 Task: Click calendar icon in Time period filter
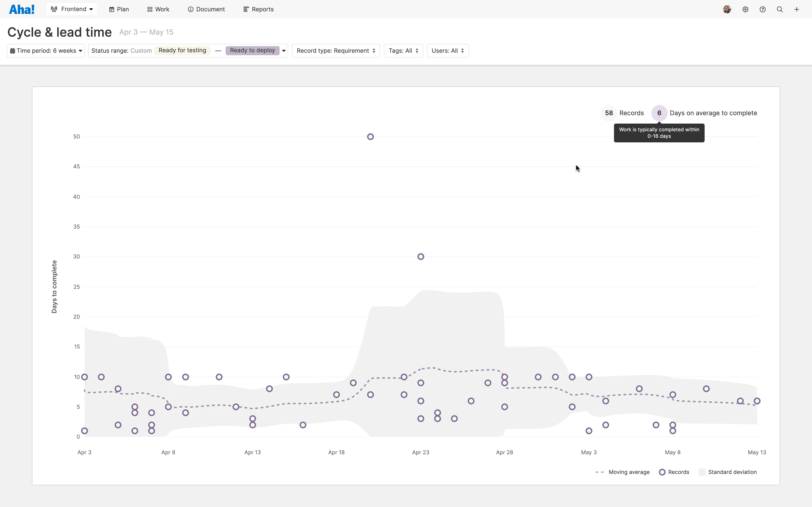tap(12, 51)
